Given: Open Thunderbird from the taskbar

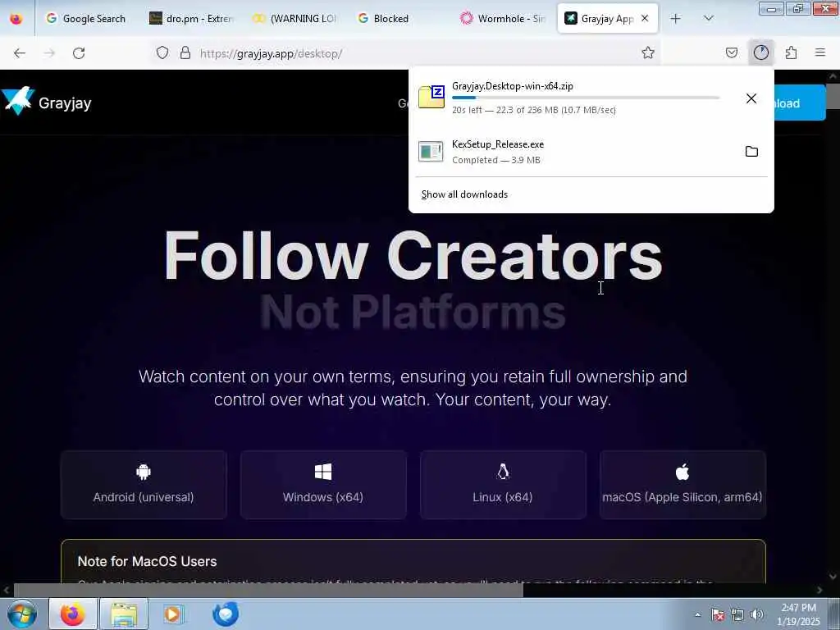Looking at the screenshot, I should click(x=226, y=614).
